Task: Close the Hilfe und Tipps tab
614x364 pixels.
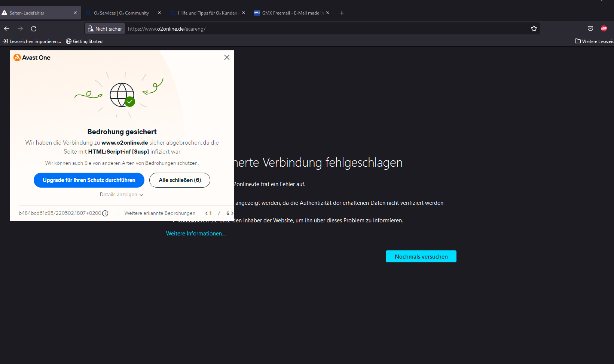Action: (244, 13)
